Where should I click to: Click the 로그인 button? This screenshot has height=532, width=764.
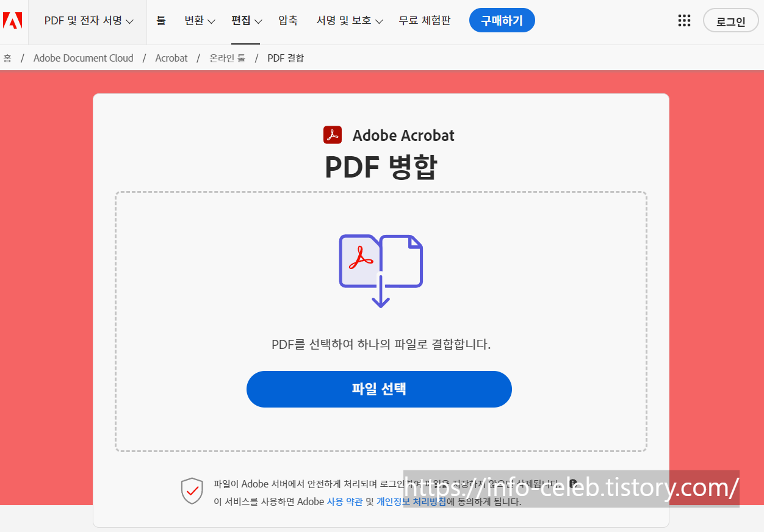[731, 21]
